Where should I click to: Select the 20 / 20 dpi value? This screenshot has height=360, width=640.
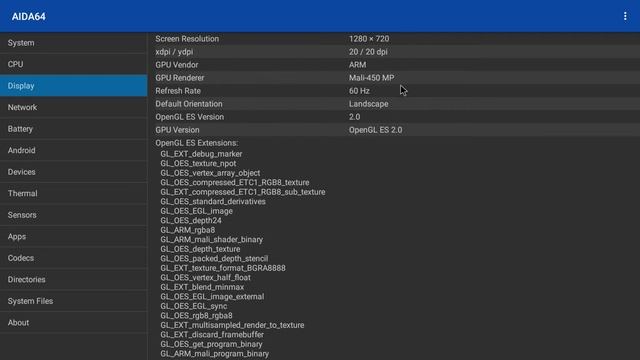pyautogui.click(x=368, y=52)
